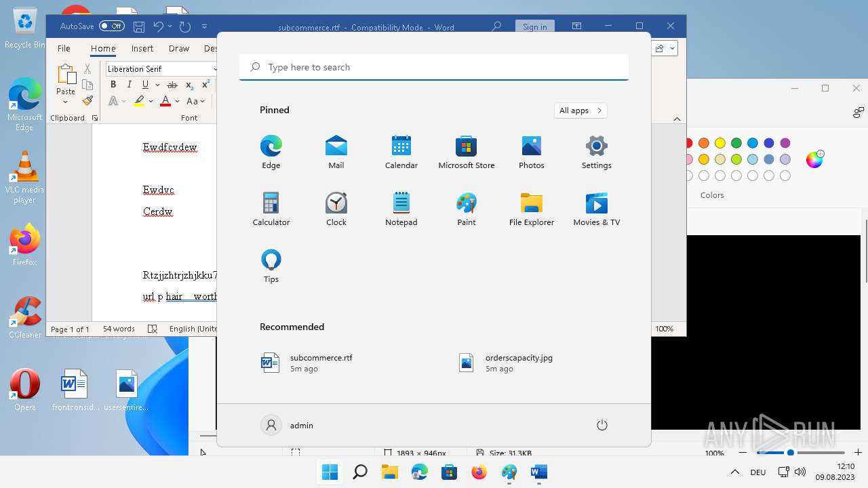
Task: Open Paint from Start menu
Action: coord(467,209)
